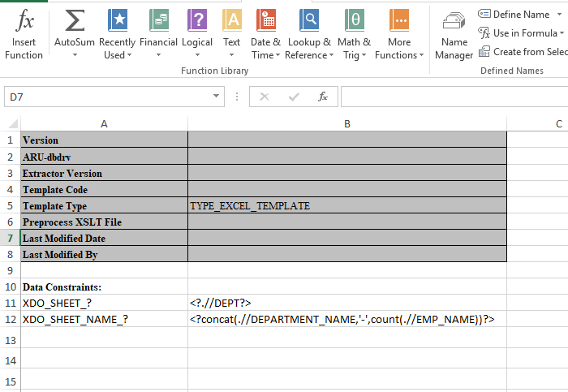
Task: Click the formula bar Cancel X icon
Action: [265, 97]
